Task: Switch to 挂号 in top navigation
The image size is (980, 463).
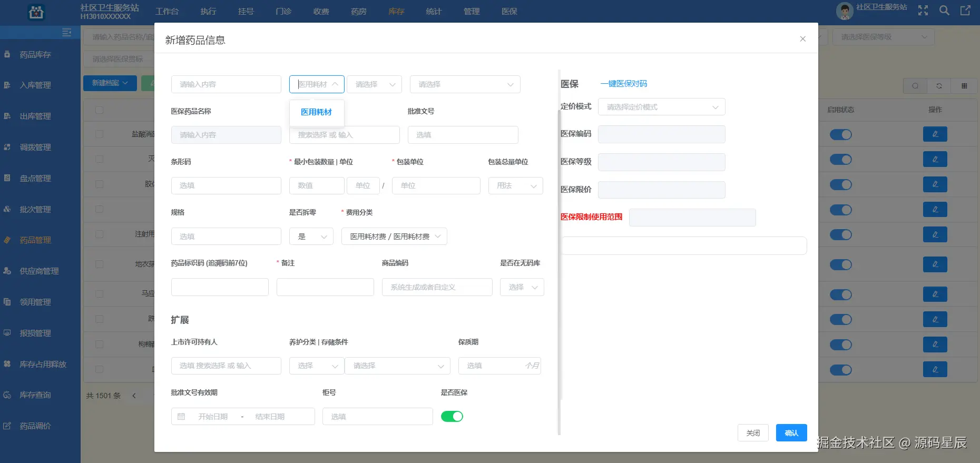Action: click(246, 11)
